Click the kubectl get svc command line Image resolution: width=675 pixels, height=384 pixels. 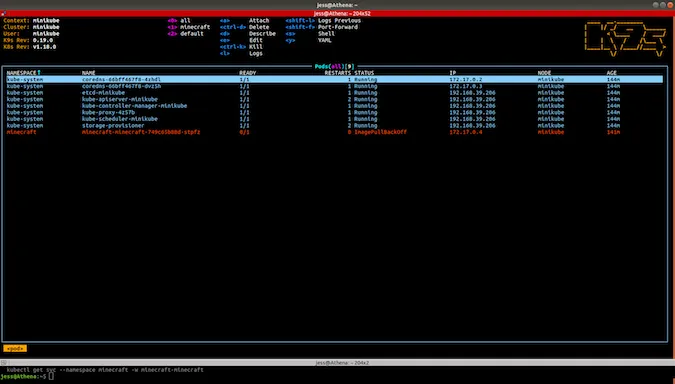pos(105,370)
